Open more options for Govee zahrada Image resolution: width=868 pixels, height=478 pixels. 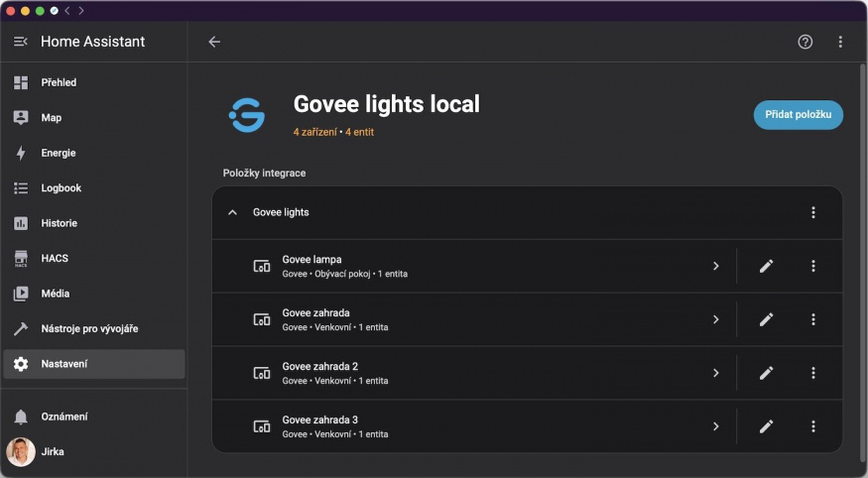[813, 319]
